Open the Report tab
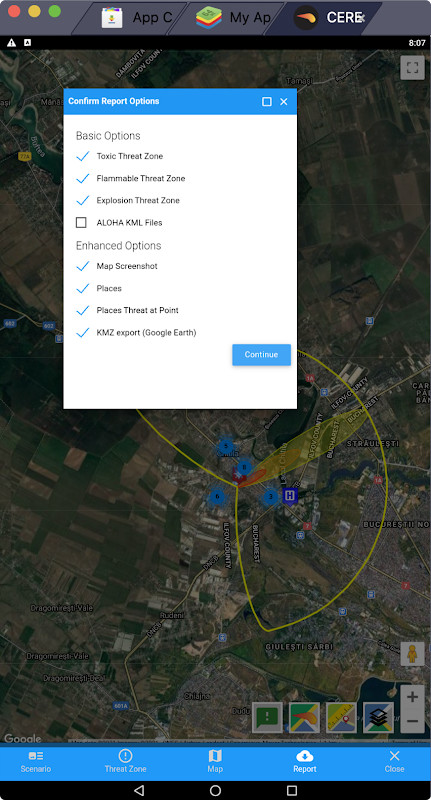Viewport: 431px width, 800px height. point(305,762)
